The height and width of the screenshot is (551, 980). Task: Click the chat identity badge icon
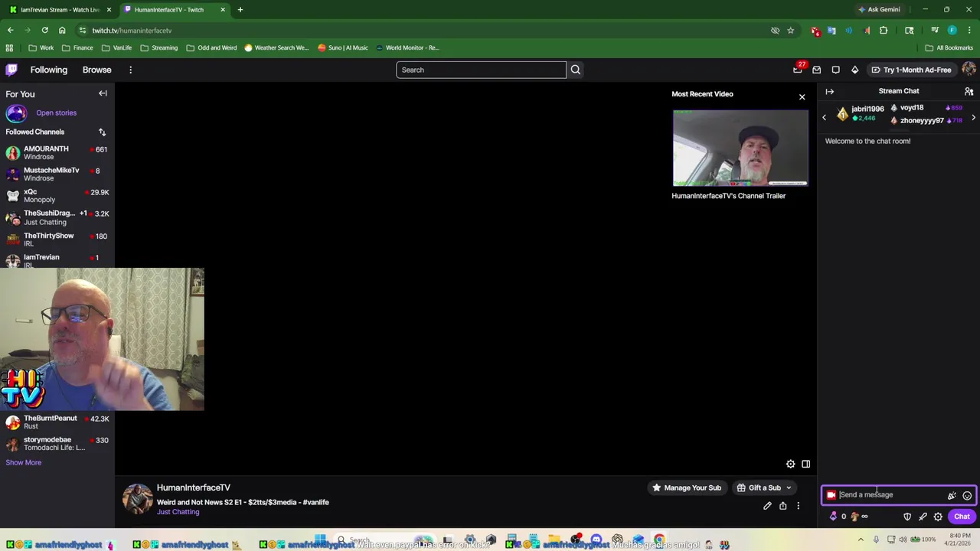pyautogui.click(x=831, y=495)
